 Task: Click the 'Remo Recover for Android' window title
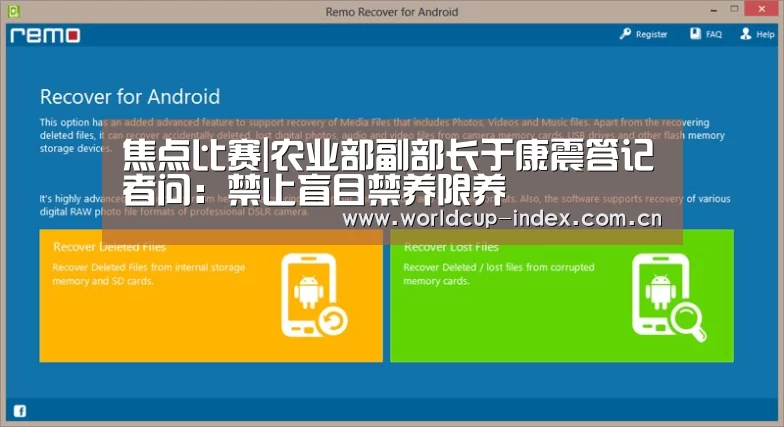(x=392, y=12)
